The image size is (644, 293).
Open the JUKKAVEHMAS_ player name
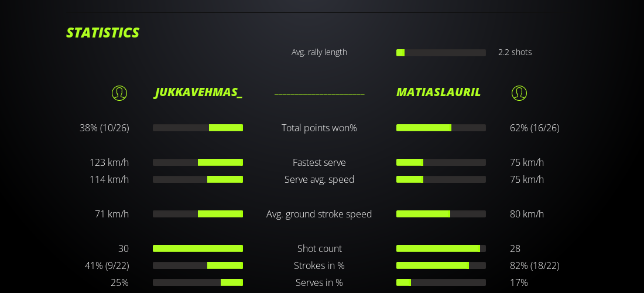[x=198, y=93]
